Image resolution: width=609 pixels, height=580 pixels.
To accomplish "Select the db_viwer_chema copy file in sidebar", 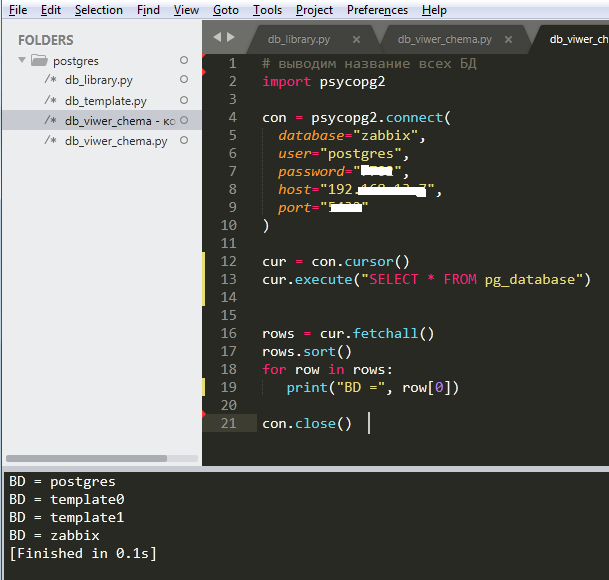I will coord(120,121).
